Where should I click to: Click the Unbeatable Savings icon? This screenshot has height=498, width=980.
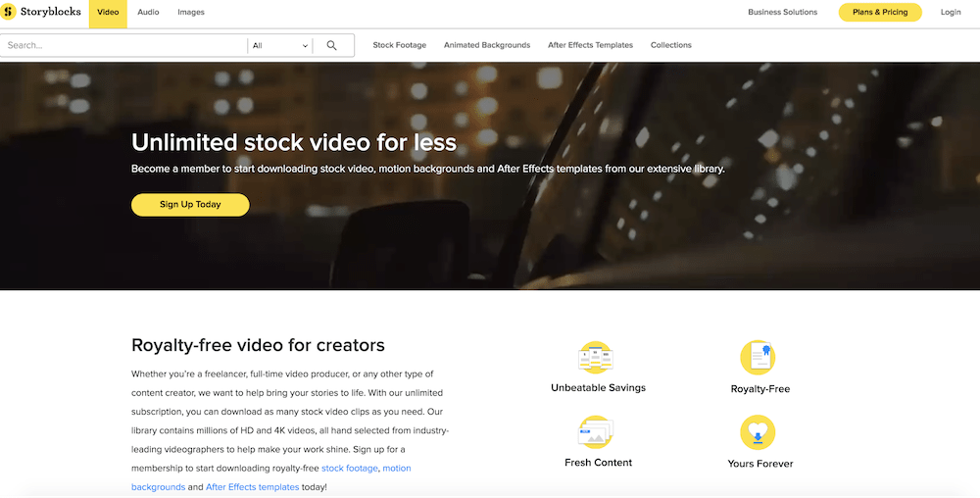[597, 358]
